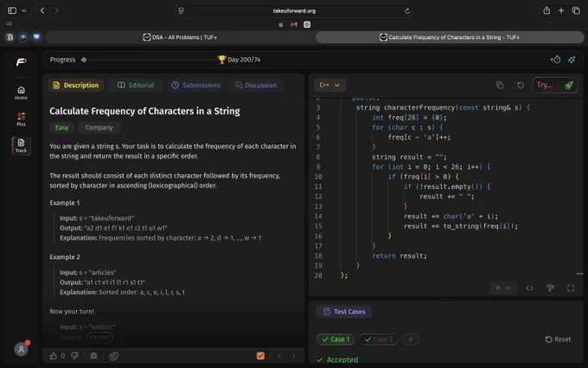Click the Easy difficulty tag

click(62, 127)
